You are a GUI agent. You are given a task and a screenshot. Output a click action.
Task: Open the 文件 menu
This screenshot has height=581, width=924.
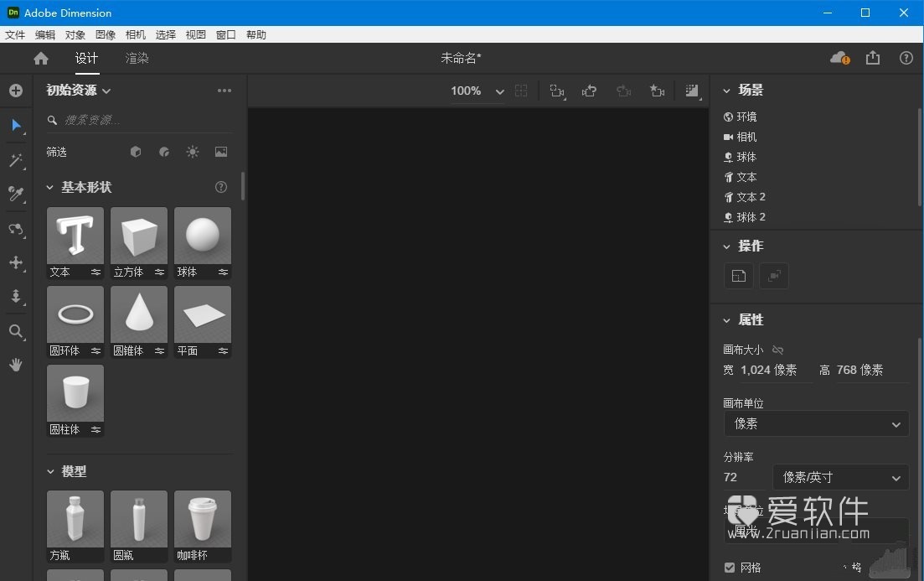click(x=15, y=35)
